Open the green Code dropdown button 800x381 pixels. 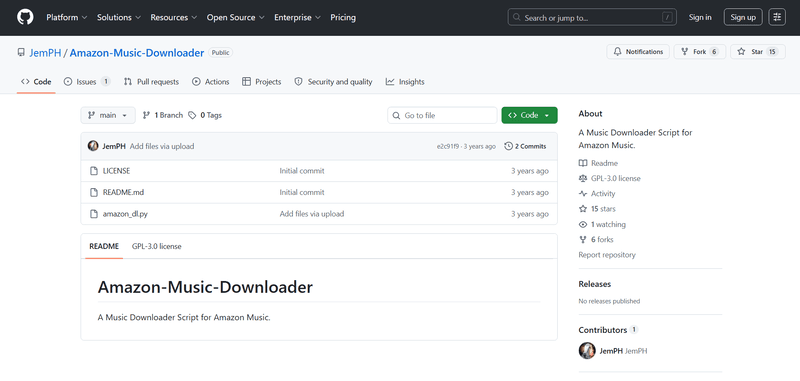coord(529,115)
